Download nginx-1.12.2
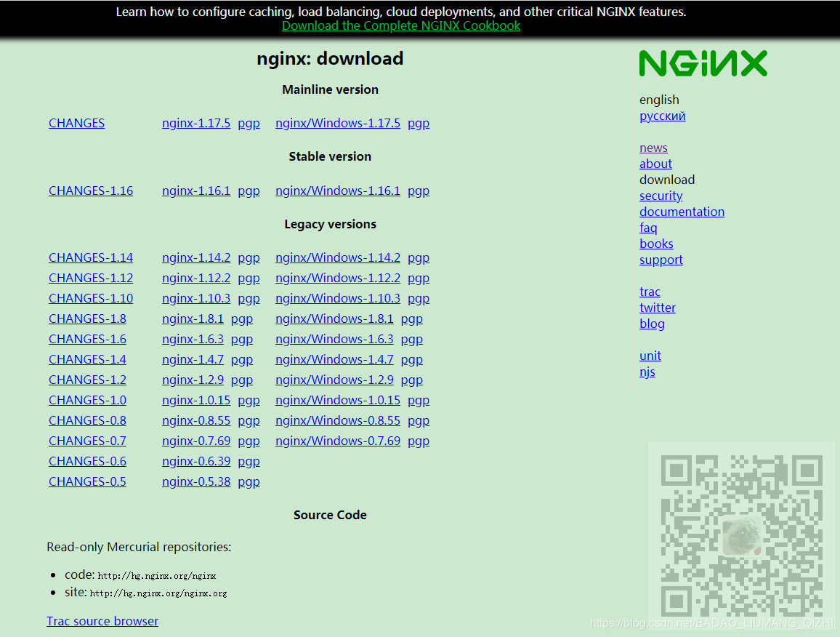 tap(196, 279)
